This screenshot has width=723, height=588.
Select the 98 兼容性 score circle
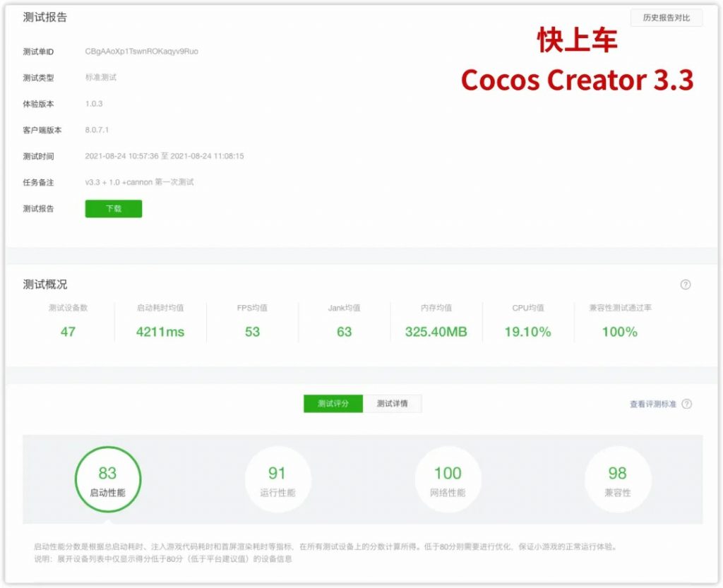(618, 480)
